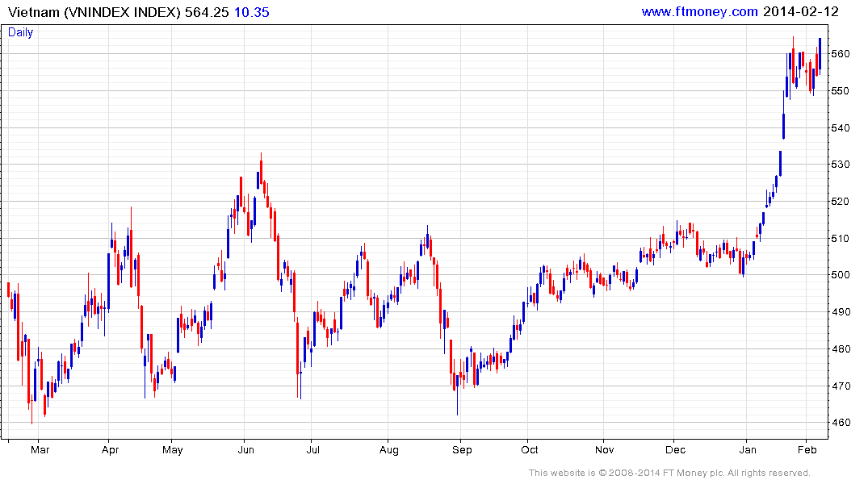Select the chart title 'Vietnam (VNINDEX INDEX)'
Image resolution: width=868 pixels, height=484 pixels.
[94, 12]
